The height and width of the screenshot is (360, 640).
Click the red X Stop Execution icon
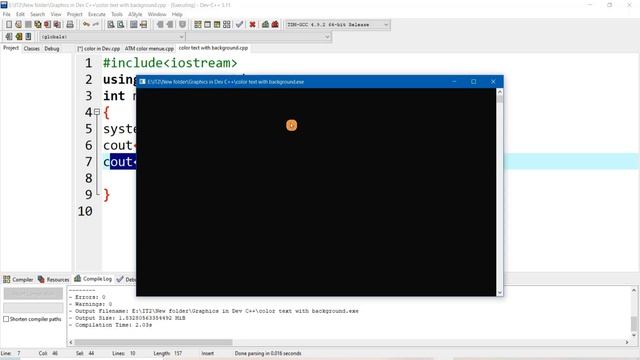(x=252, y=24)
